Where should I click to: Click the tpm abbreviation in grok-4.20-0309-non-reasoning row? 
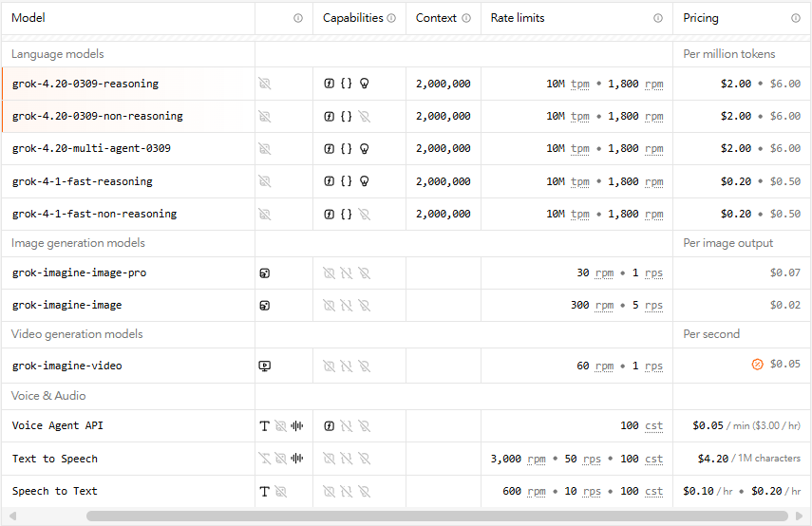tap(580, 116)
